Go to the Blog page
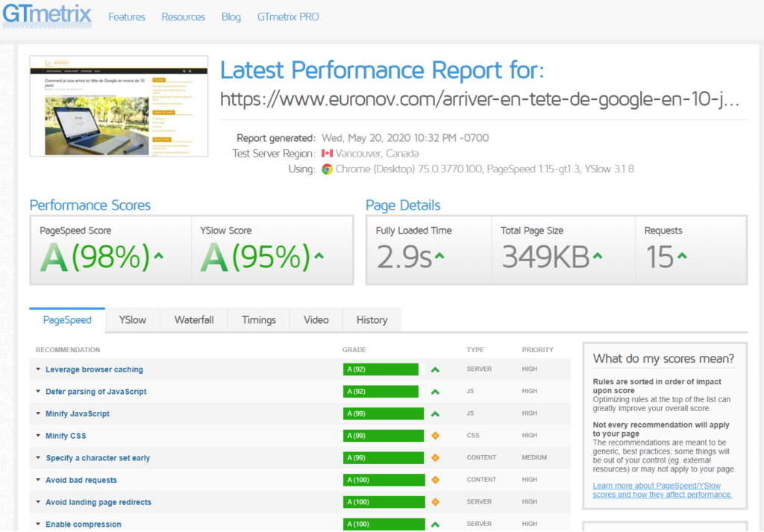The width and height of the screenshot is (764, 532). tap(231, 17)
